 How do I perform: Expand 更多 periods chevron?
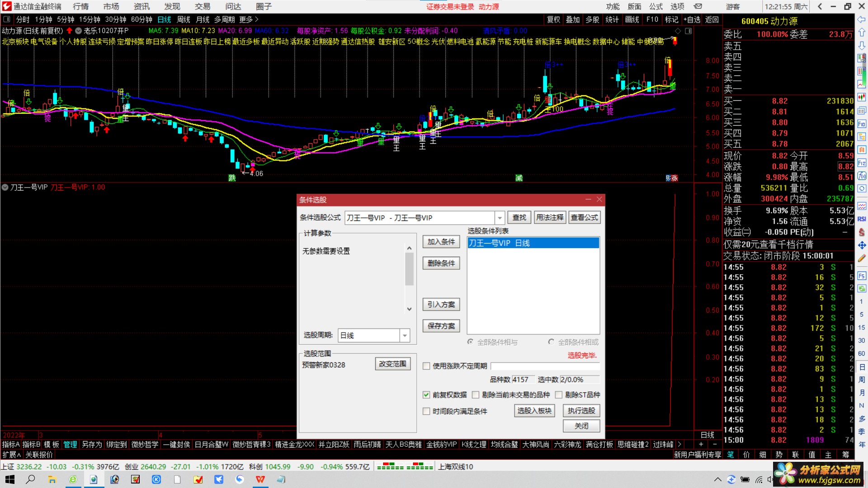(x=256, y=19)
